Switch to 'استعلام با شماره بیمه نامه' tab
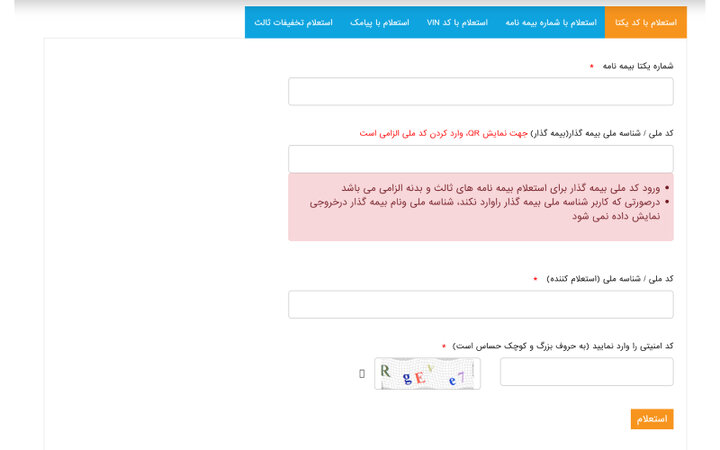The height and width of the screenshot is (450, 720). tap(551, 22)
